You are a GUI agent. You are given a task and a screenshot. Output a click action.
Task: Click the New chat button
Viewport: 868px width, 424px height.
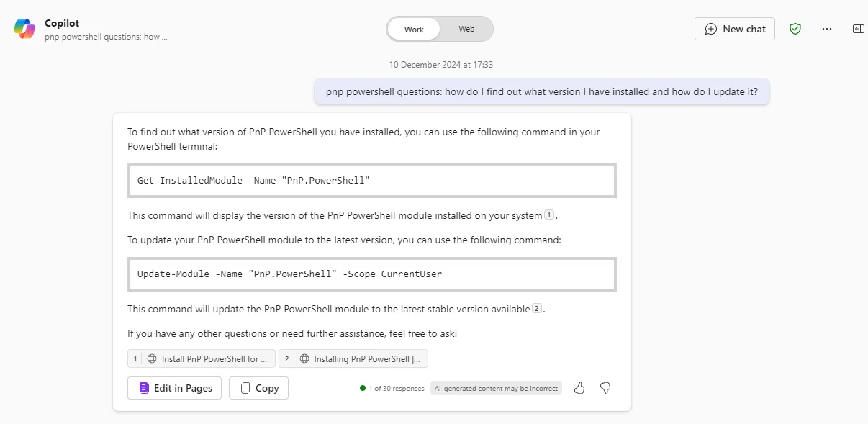point(734,29)
